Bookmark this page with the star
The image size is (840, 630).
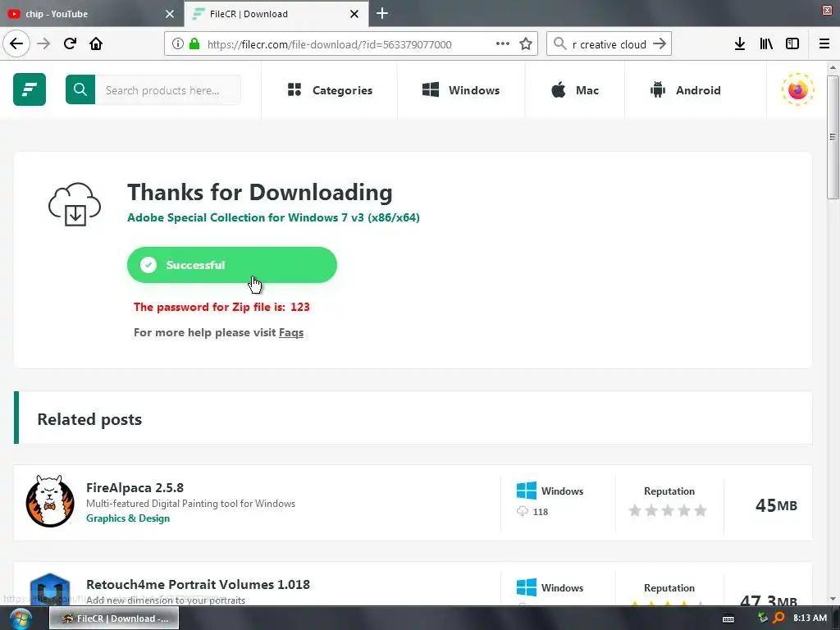point(526,44)
